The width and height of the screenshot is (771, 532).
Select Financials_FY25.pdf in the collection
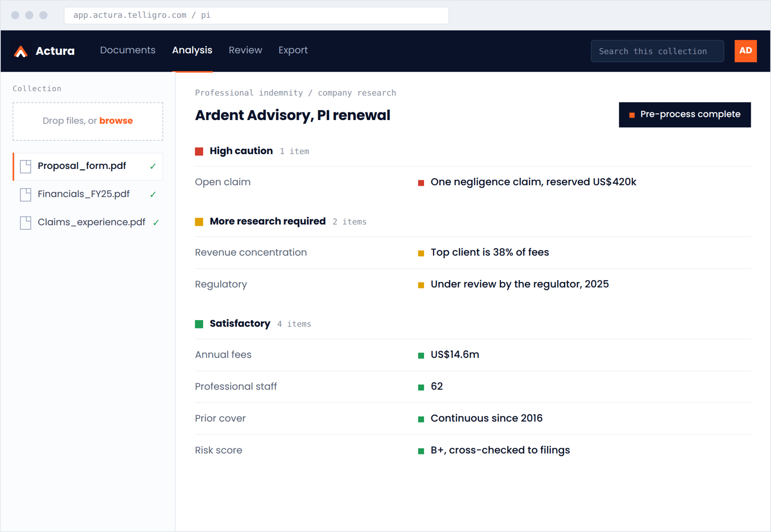point(88,195)
